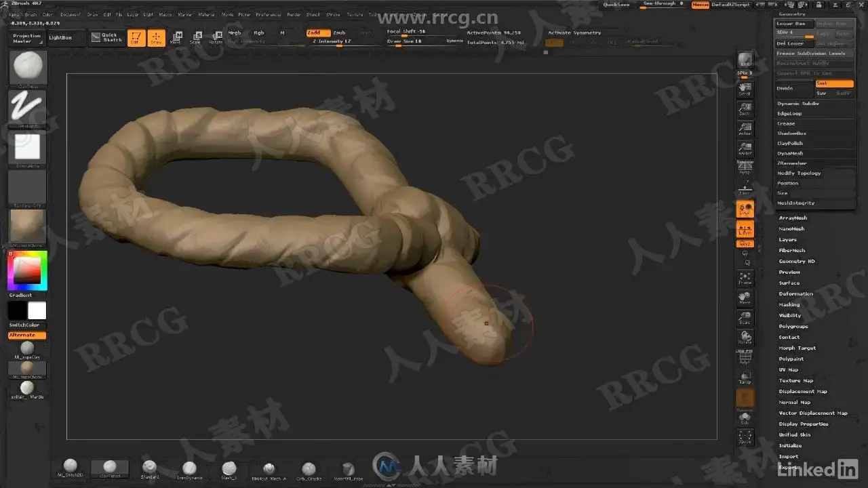The width and height of the screenshot is (868, 488).
Task: Open Projection Master
Action: [27, 38]
